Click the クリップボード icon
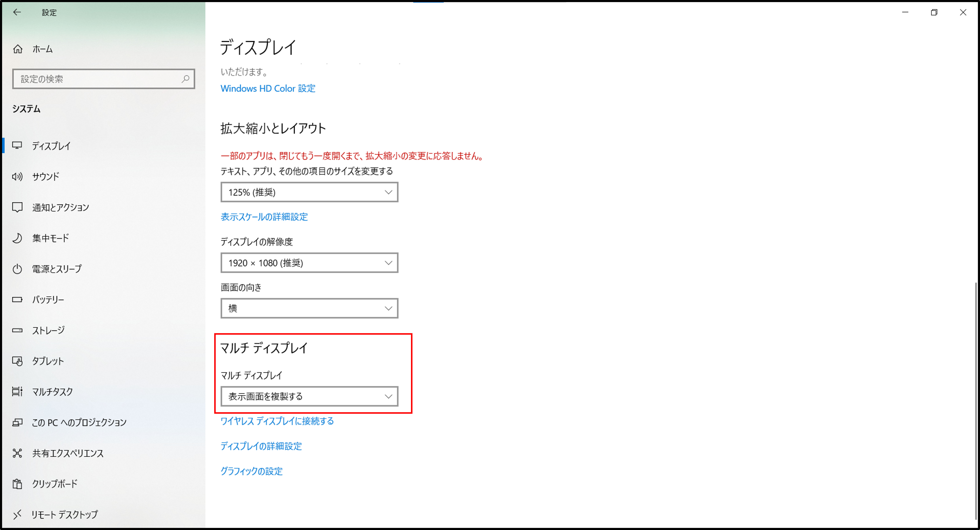Image resolution: width=980 pixels, height=530 pixels. click(17, 484)
